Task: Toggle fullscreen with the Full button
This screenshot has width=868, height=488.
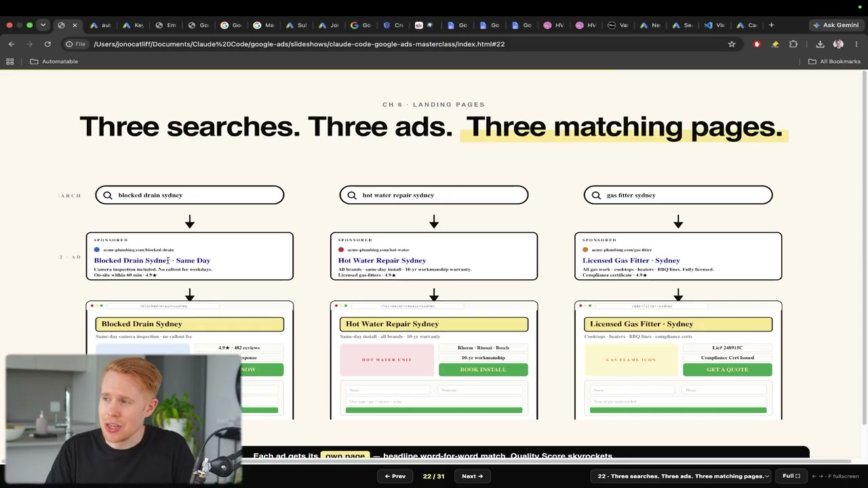Action: [791, 476]
